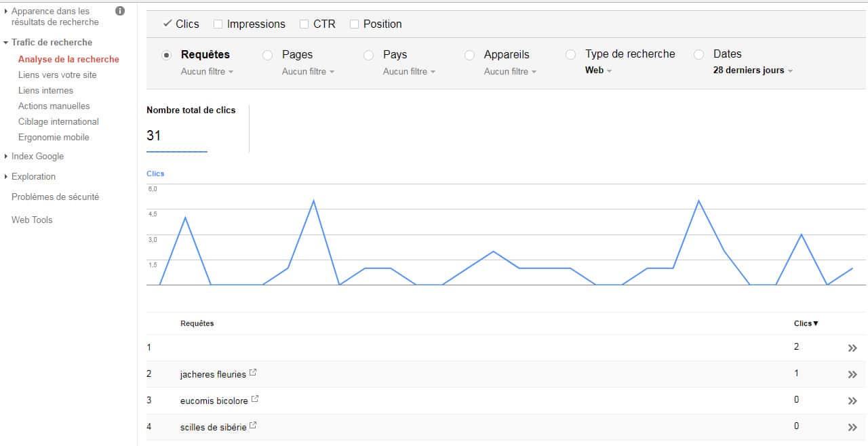Click double-chevron for scilles de sibérie row
Viewport: 868px width, 446px height.
852,427
